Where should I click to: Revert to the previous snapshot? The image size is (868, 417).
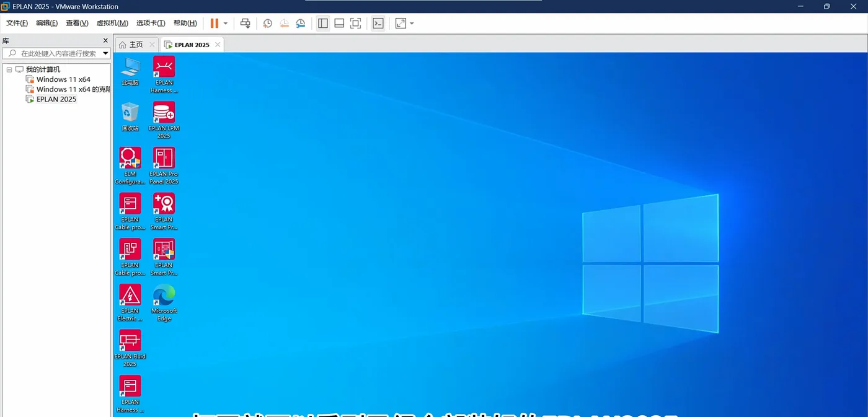tap(284, 23)
